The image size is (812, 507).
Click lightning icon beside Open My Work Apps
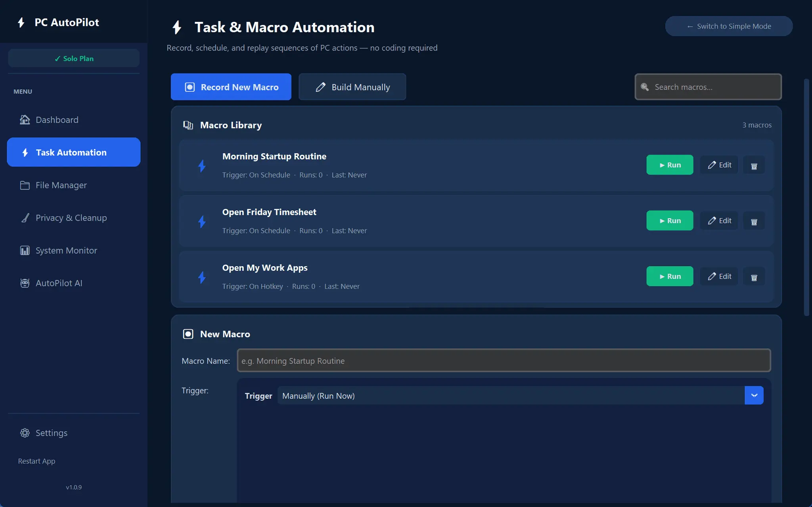pos(202,277)
